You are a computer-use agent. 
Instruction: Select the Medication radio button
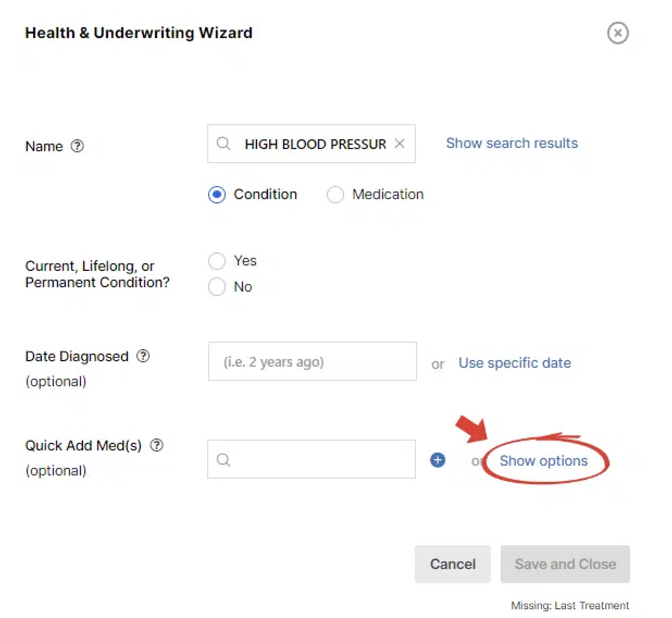(335, 195)
